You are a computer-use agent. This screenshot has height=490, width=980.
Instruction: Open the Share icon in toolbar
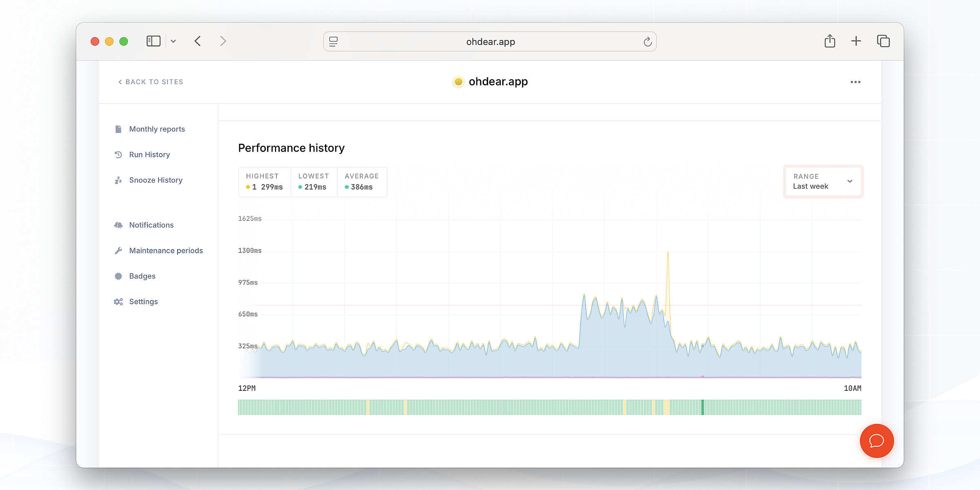pos(830,41)
